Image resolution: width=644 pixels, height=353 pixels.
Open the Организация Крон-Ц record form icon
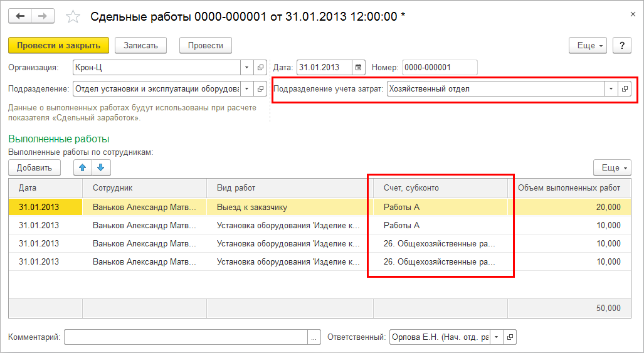(260, 68)
